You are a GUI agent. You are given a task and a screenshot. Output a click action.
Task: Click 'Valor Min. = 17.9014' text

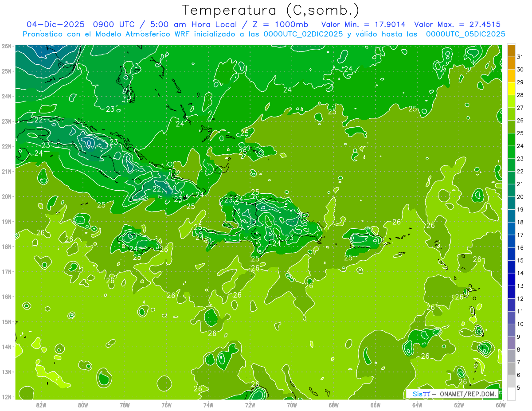[364, 24]
